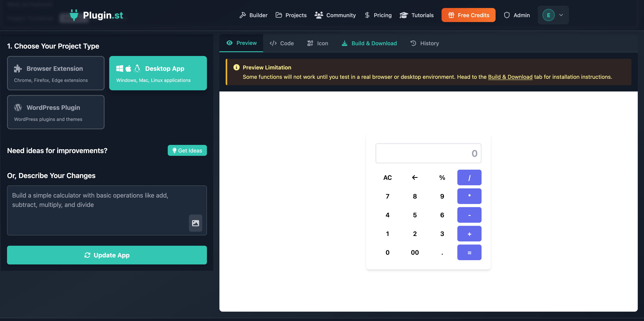Select Browser Extension project type

click(x=56, y=73)
